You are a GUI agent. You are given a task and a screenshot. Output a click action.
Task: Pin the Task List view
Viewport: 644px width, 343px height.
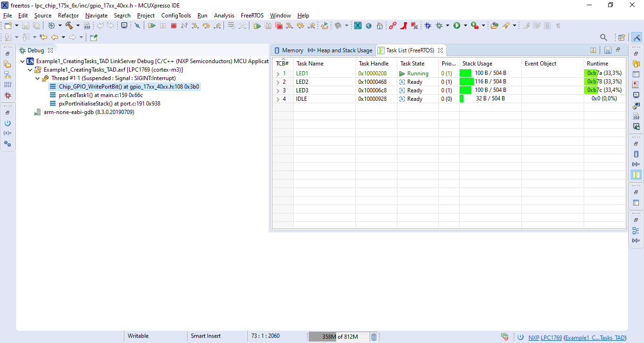pos(593,50)
